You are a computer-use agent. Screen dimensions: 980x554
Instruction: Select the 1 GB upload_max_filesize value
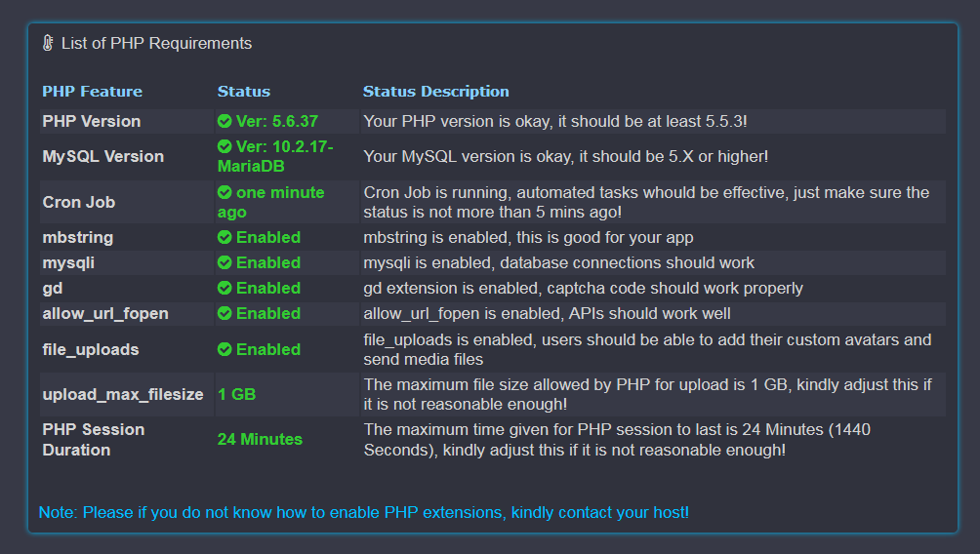click(x=237, y=394)
